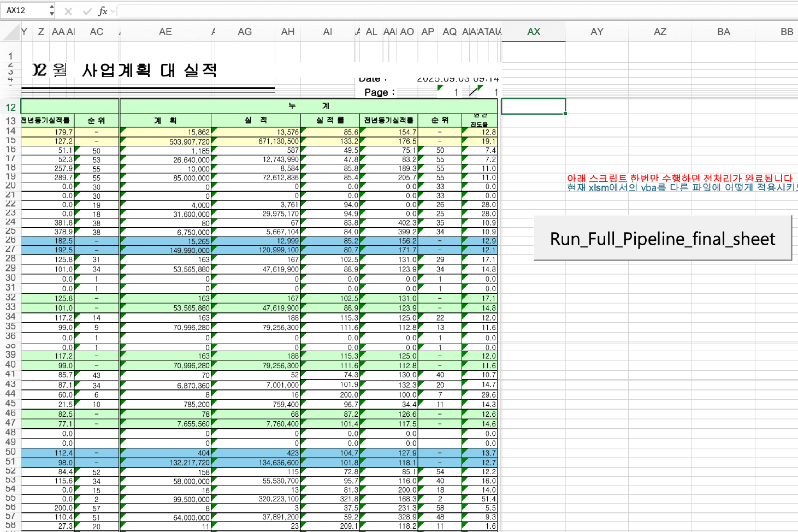Select row 32 header
The height and width of the screenshot is (532, 798).
click(10, 298)
